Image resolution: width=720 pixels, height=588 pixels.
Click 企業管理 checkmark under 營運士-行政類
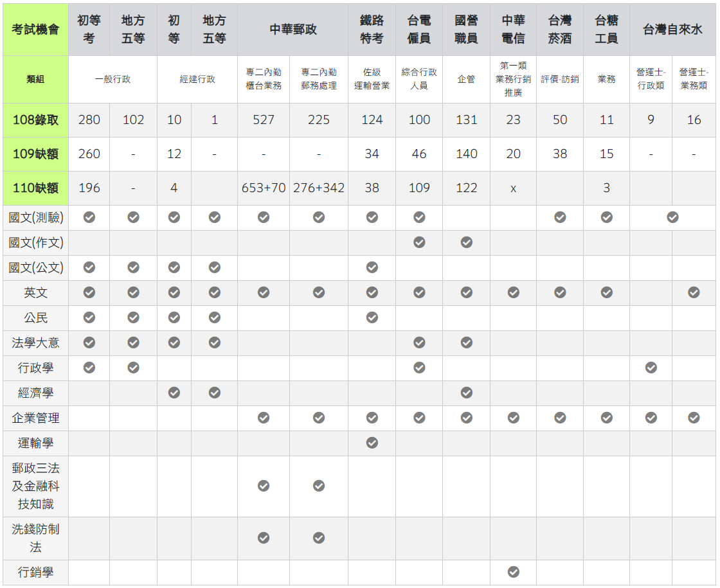coord(651,418)
